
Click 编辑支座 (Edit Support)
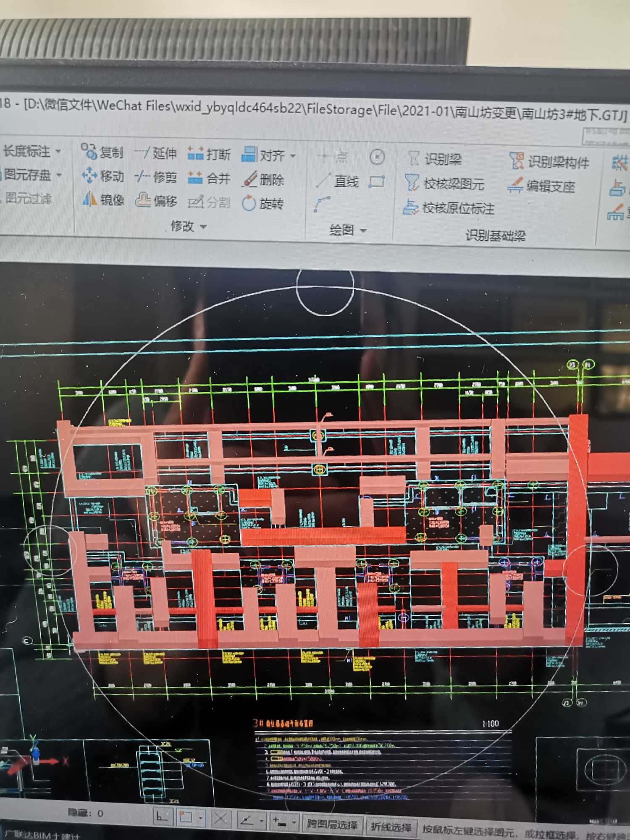[x=541, y=186]
